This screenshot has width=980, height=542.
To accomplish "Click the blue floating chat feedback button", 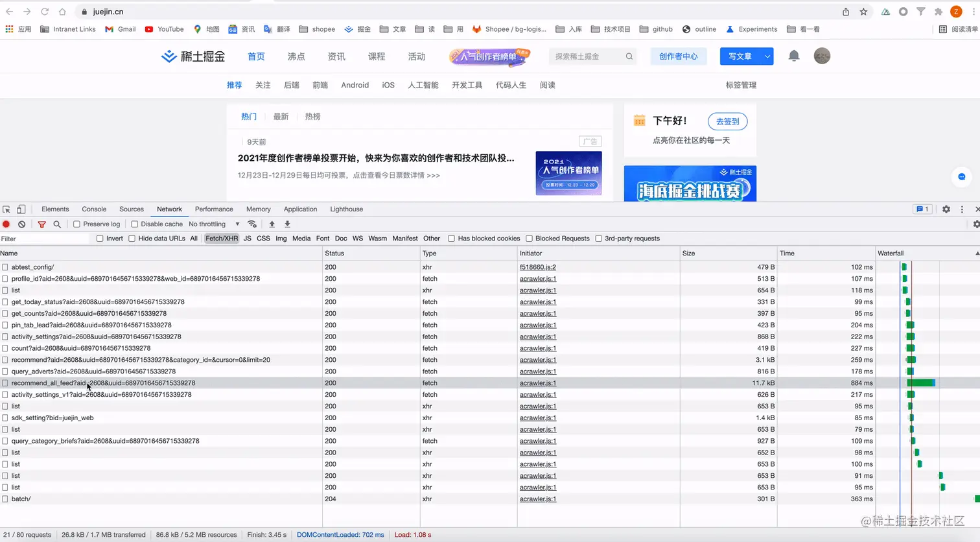I will pos(961,177).
